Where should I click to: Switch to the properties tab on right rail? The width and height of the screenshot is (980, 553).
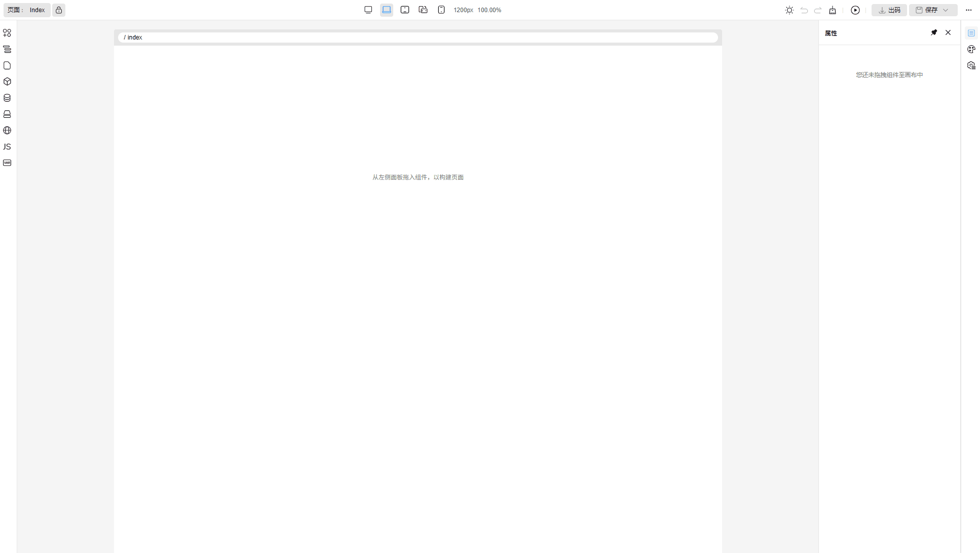[x=971, y=33]
